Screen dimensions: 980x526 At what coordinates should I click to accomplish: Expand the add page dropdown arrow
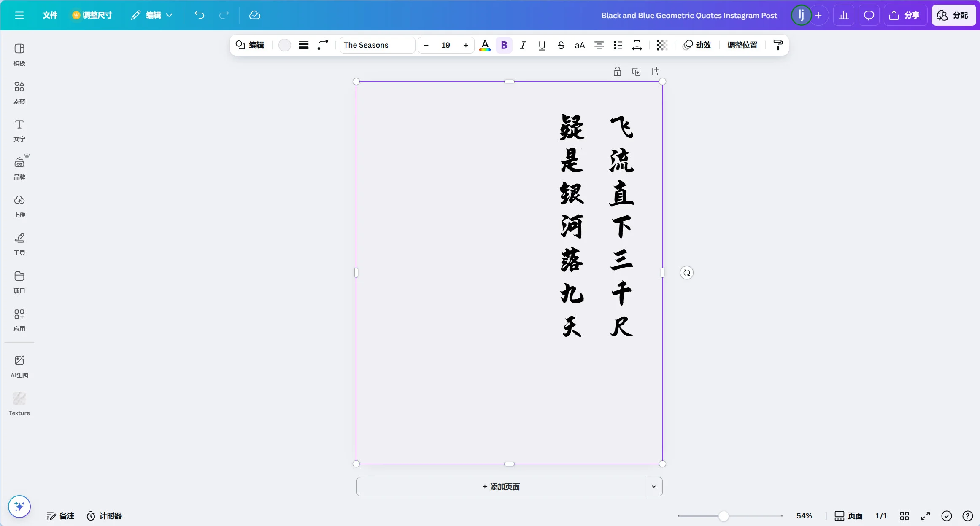pyautogui.click(x=654, y=487)
